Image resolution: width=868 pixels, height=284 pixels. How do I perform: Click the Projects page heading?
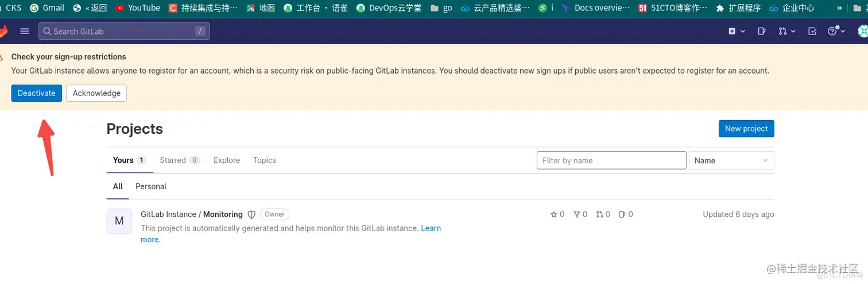(x=135, y=129)
